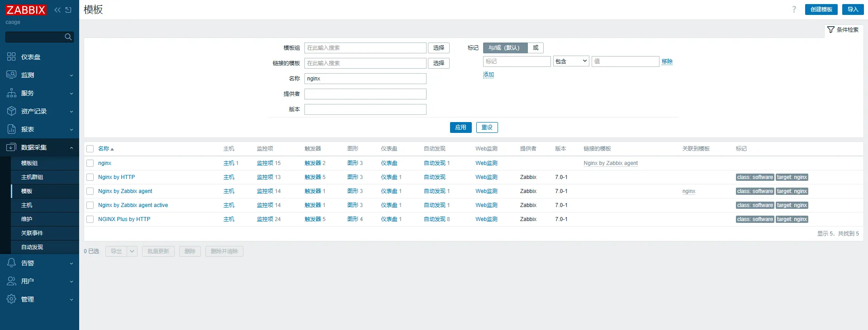Click 选择 button for 模板组

[x=439, y=48]
